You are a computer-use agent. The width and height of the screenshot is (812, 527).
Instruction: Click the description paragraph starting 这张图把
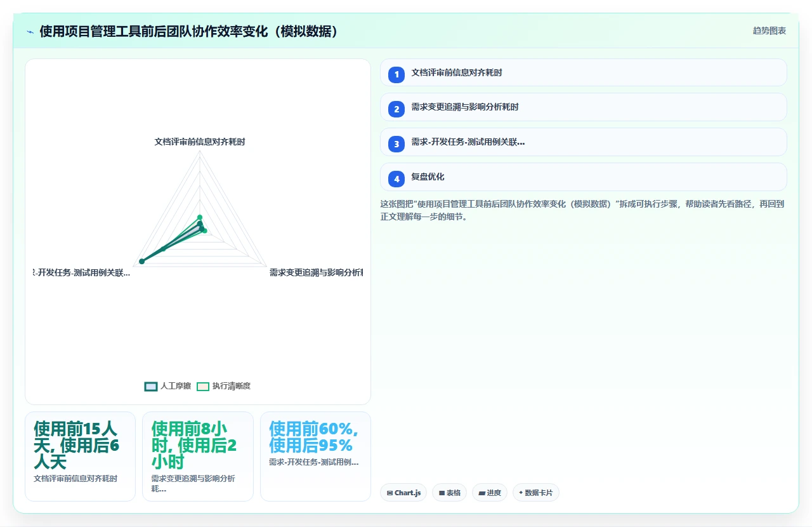[582, 210]
